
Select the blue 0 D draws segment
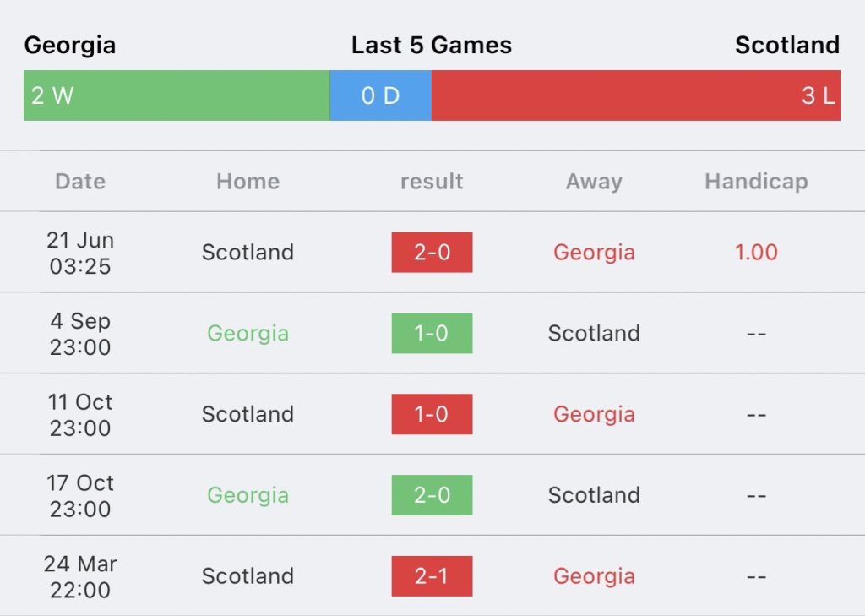[381, 95]
